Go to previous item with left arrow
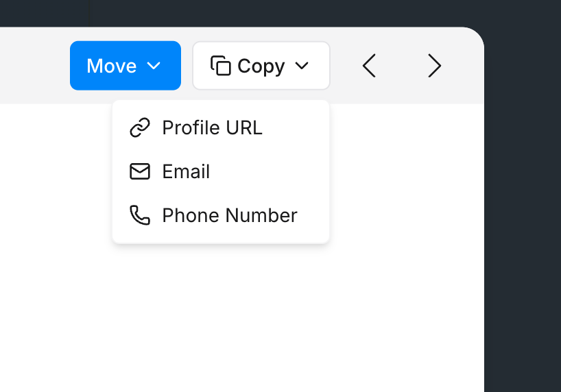The width and height of the screenshot is (561, 392). point(369,66)
